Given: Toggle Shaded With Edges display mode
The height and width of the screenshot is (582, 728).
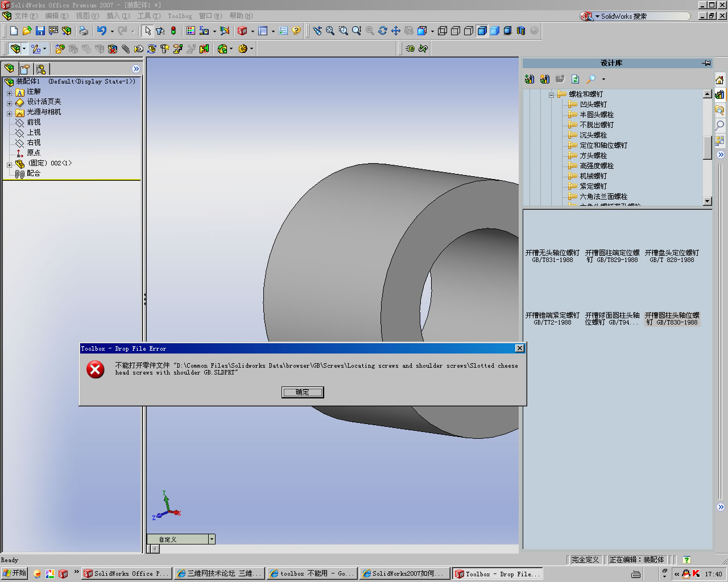Looking at the screenshot, I should point(482,31).
